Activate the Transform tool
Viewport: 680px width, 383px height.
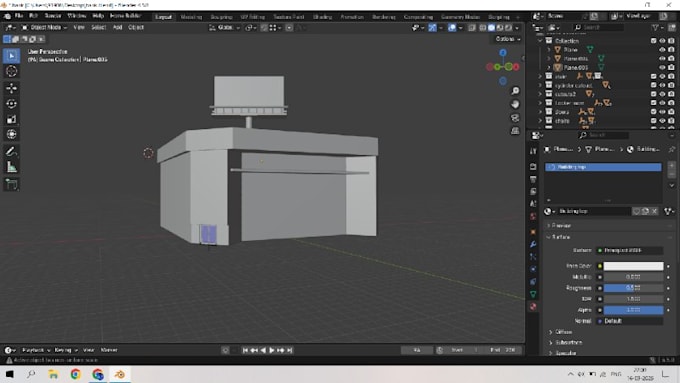point(12,134)
